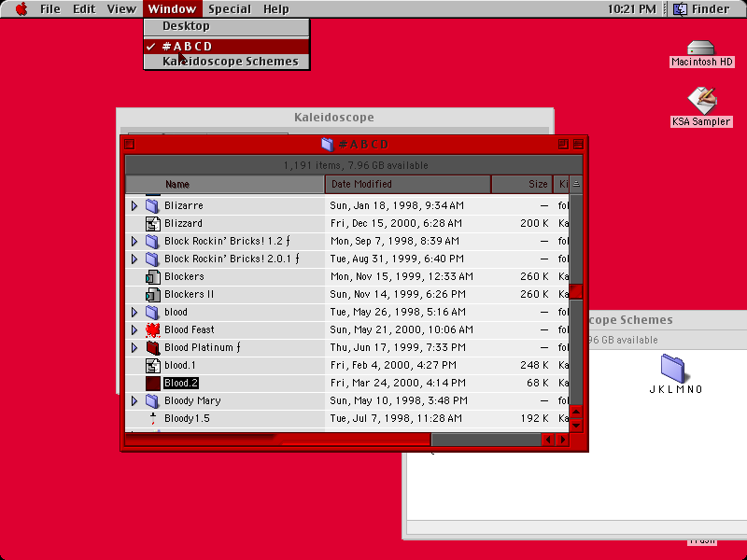Click the Bloody Mary folder icon
Screen dimensions: 747x560
click(x=152, y=400)
